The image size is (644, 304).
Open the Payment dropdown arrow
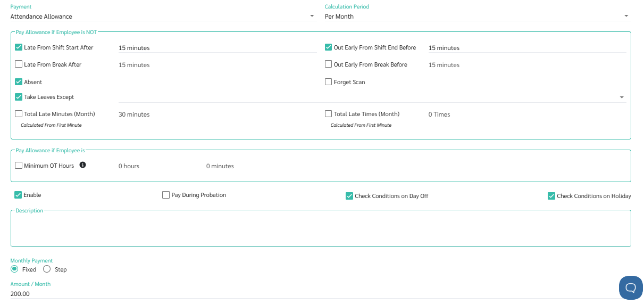(x=312, y=16)
